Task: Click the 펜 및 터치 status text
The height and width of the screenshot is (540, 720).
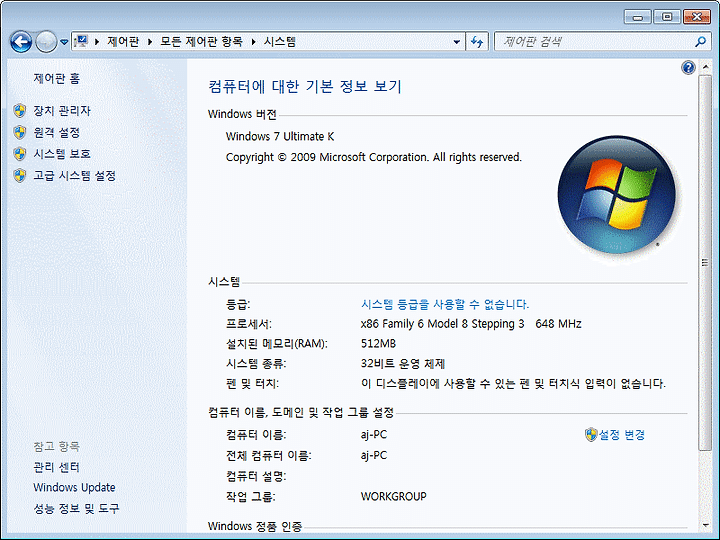Action: pos(513,383)
